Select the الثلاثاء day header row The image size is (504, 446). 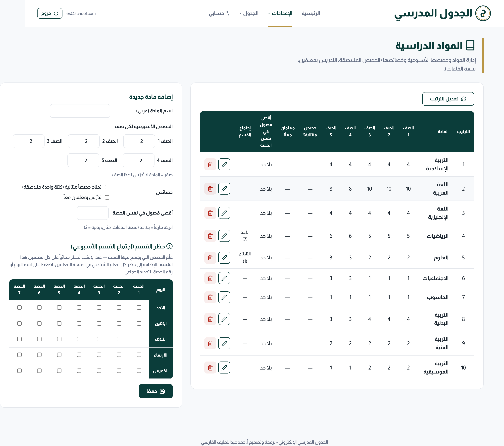pyautogui.click(x=161, y=339)
